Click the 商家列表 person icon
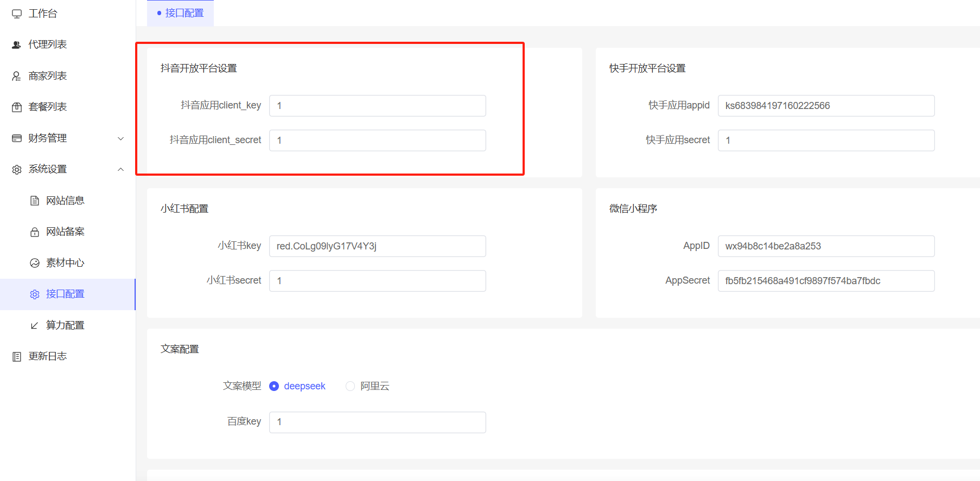The height and width of the screenshot is (481, 980). tap(17, 76)
